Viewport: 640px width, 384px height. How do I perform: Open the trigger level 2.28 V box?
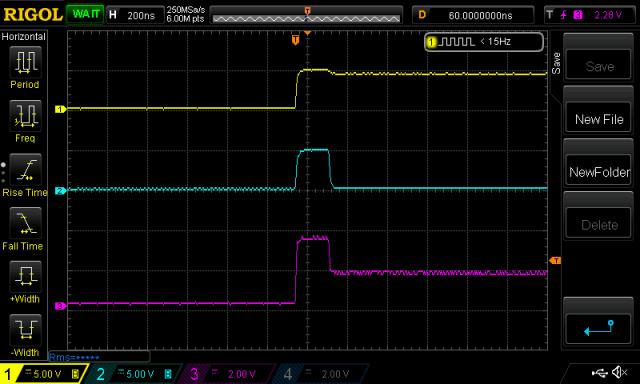(x=590, y=15)
